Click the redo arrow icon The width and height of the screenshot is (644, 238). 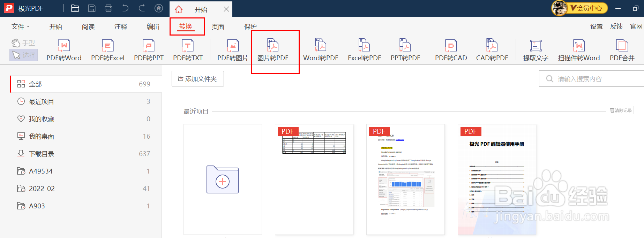(142, 8)
